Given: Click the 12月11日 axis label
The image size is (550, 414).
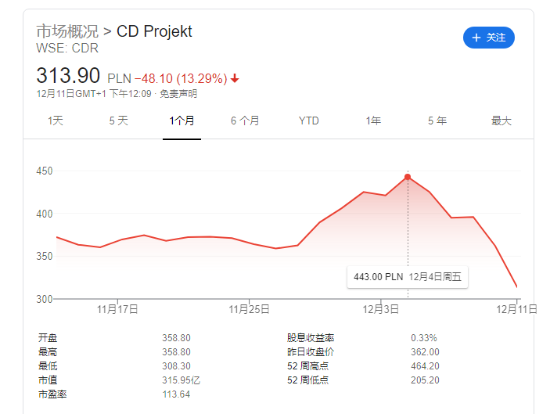Looking at the screenshot, I should click(517, 309).
